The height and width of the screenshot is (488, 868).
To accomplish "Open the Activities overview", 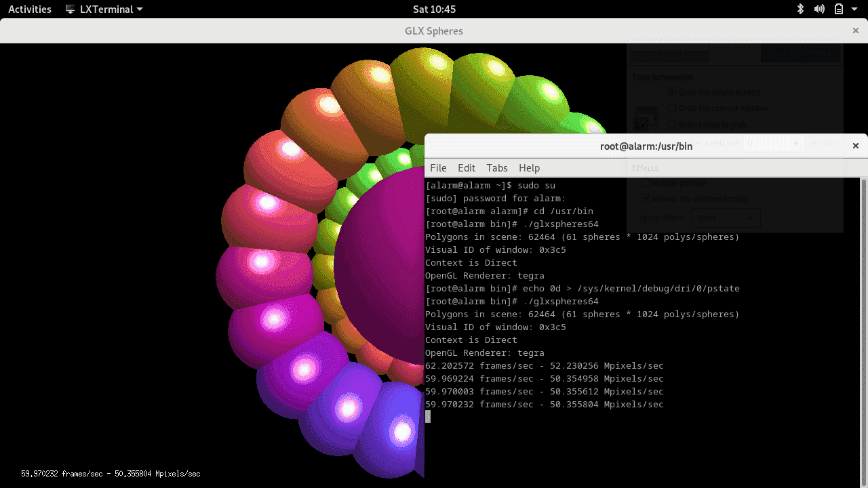I will pos(30,9).
